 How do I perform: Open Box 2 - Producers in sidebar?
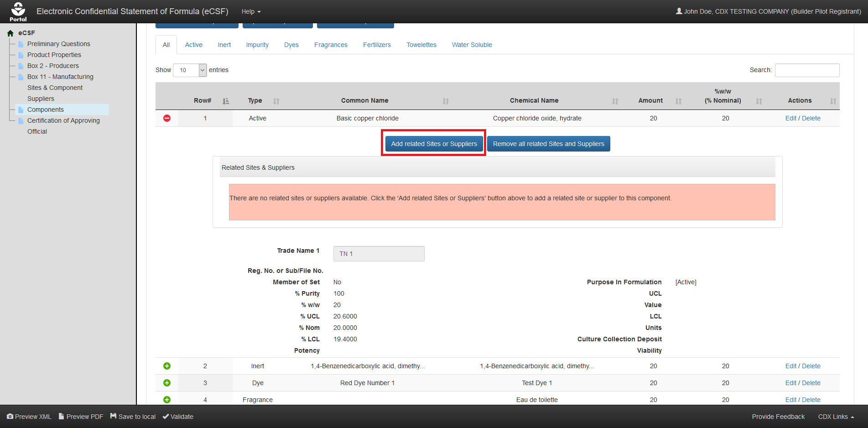pyautogui.click(x=53, y=66)
